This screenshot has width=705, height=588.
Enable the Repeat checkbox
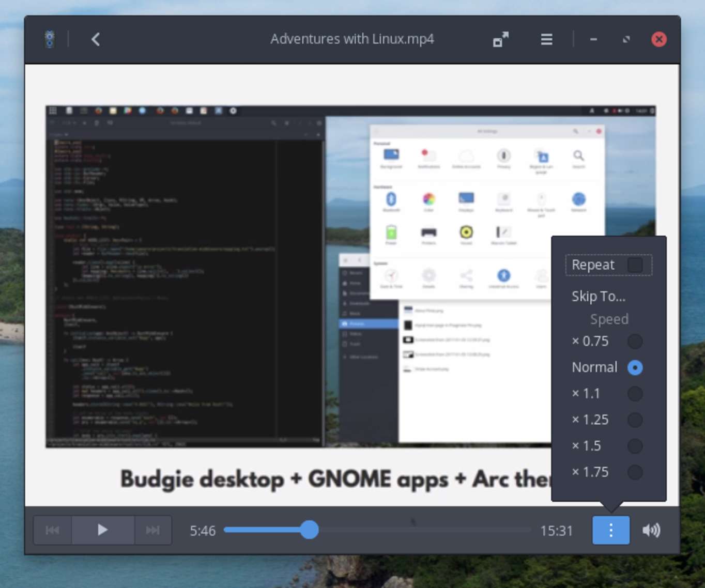point(635,265)
